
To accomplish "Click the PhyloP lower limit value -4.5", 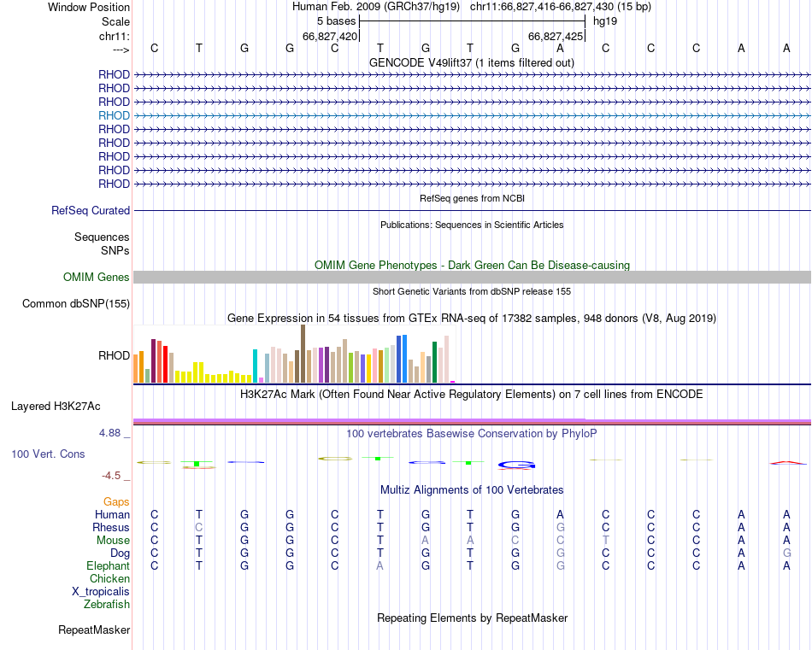I will [111, 476].
